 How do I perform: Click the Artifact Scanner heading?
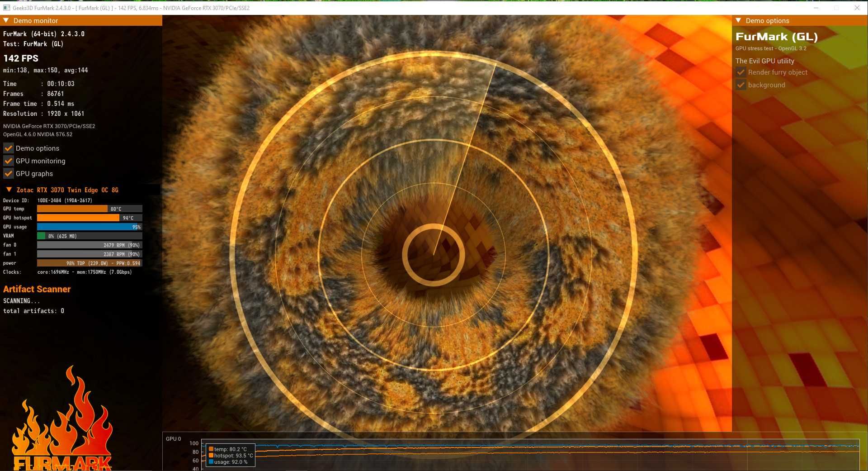click(37, 289)
